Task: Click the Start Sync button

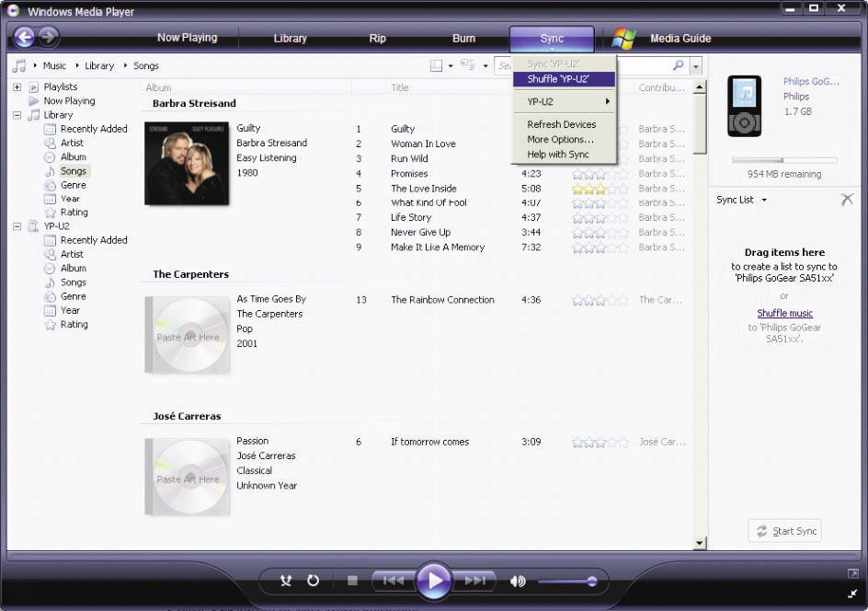Action: pos(785,531)
